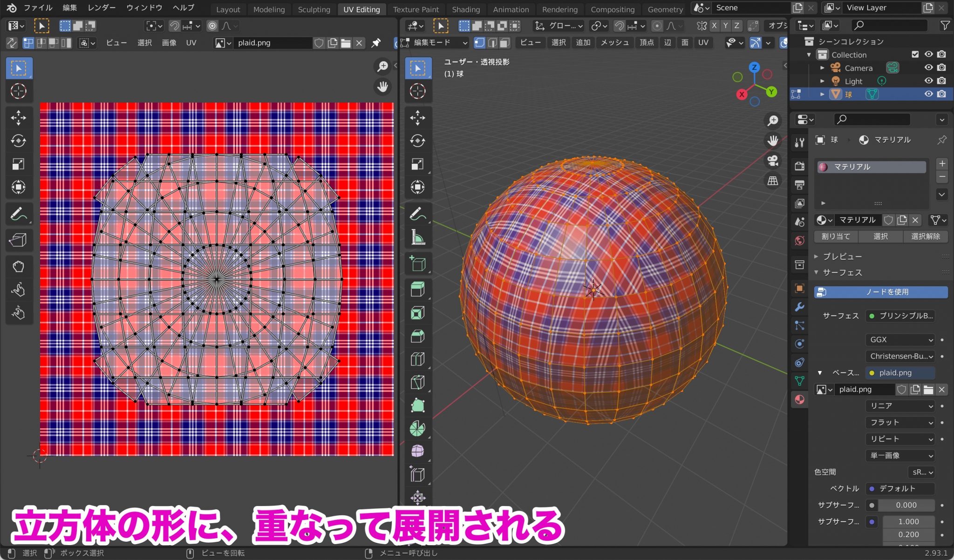Image resolution: width=954 pixels, height=560 pixels.
Task: Switch to face select mode in edit mode header
Action: tap(504, 42)
